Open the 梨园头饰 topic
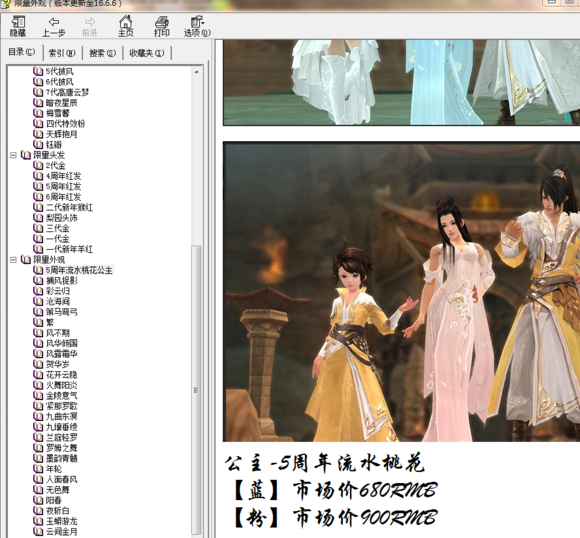 click(x=61, y=218)
